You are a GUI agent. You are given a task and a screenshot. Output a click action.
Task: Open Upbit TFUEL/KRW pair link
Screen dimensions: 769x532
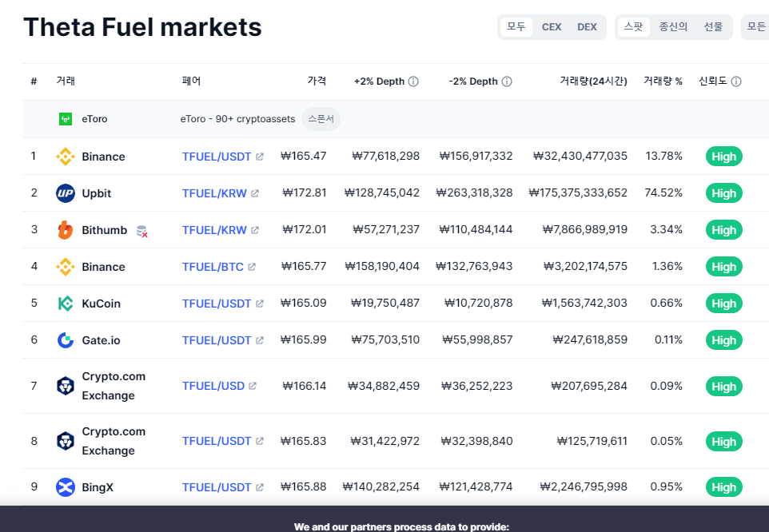(x=214, y=193)
